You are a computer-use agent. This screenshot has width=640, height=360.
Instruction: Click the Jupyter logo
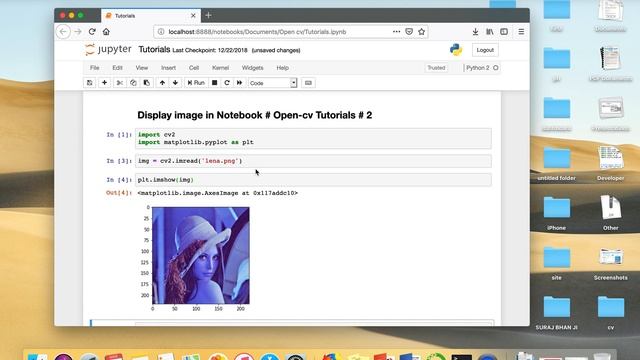108,50
